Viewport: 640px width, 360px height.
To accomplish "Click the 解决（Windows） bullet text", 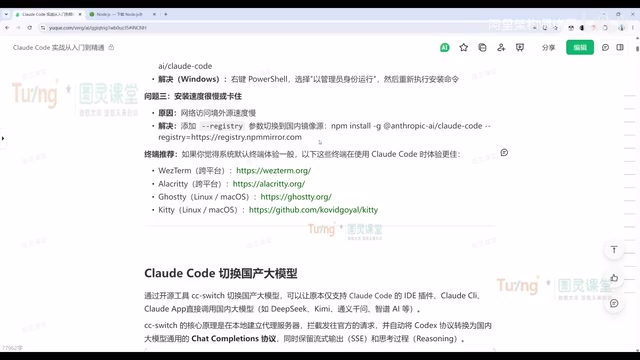I will click(308, 79).
